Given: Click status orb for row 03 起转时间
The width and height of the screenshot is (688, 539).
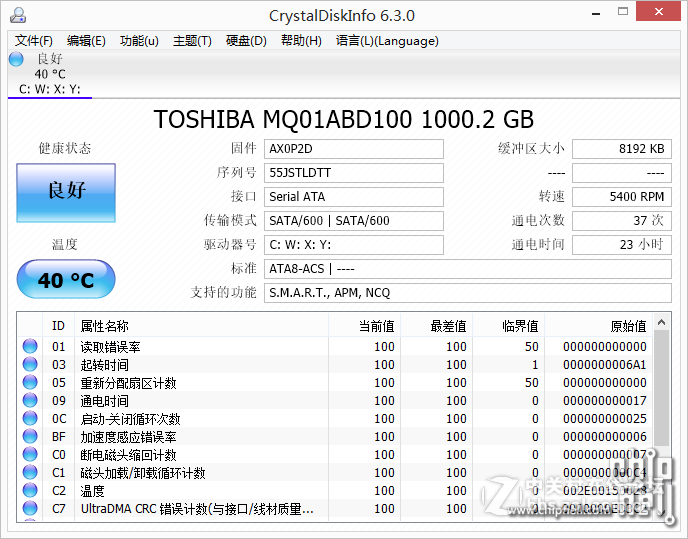Looking at the screenshot, I should (x=30, y=364).
